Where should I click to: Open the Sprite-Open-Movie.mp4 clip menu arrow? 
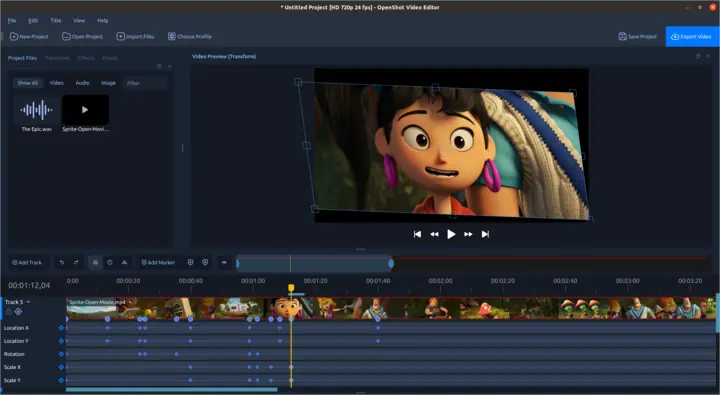point(130,302)
